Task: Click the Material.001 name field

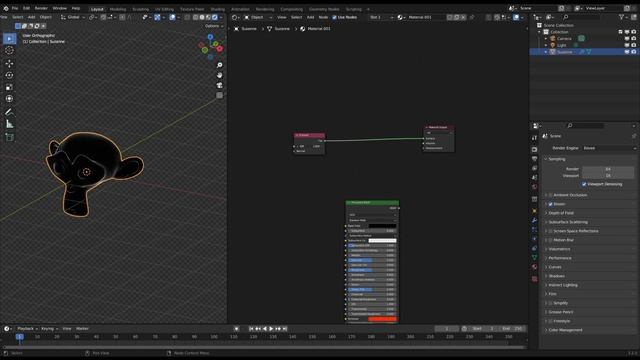Action: [425, 17]
